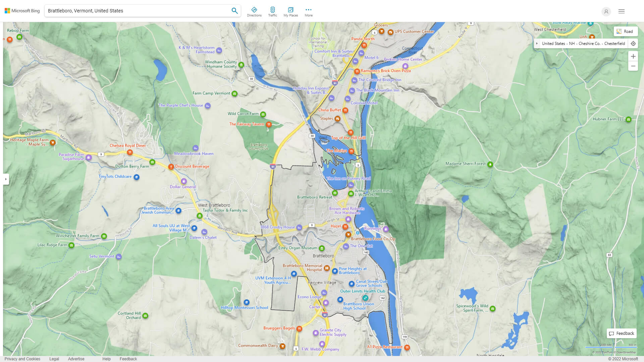The image size is (644, 362).
Task: Open the Privacy and Cookies link
Action: [22, 359]
